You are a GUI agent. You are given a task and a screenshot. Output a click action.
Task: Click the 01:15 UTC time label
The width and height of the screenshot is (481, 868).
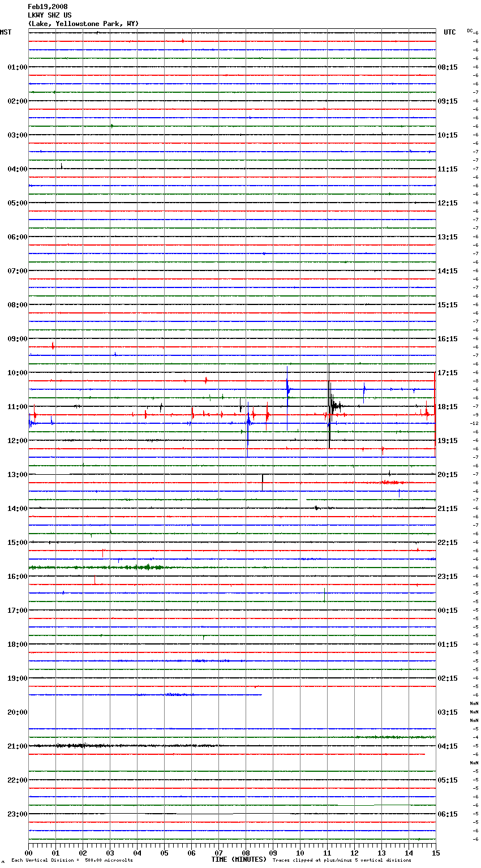click(448, 644)
